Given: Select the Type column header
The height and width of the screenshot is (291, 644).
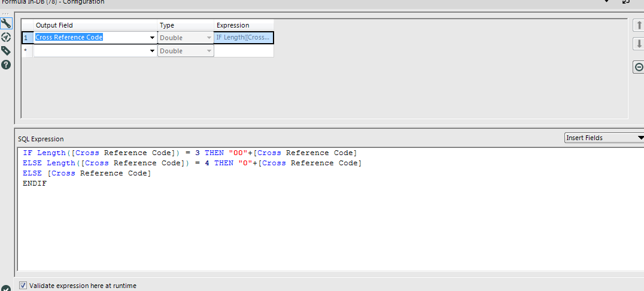Looking at the screenshot, I should coord(186,25).
